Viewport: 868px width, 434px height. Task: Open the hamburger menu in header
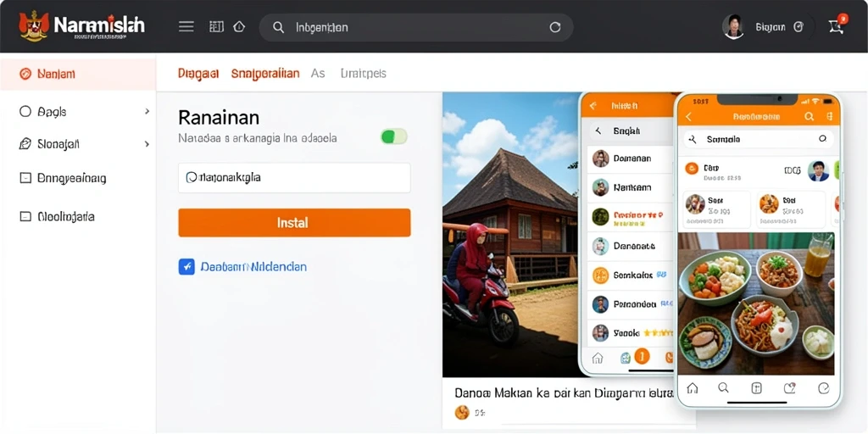point(186,26)
